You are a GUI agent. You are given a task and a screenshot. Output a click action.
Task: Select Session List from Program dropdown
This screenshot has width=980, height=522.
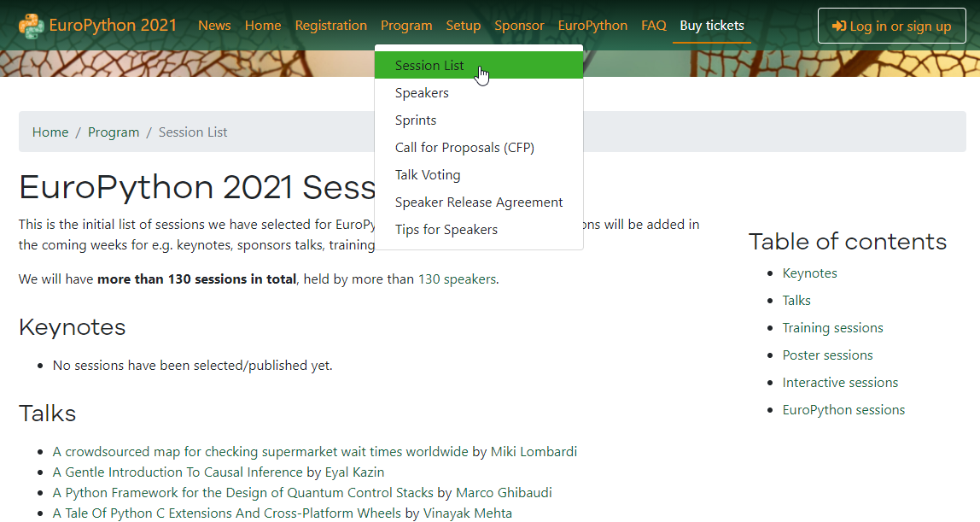pos(429,66)
